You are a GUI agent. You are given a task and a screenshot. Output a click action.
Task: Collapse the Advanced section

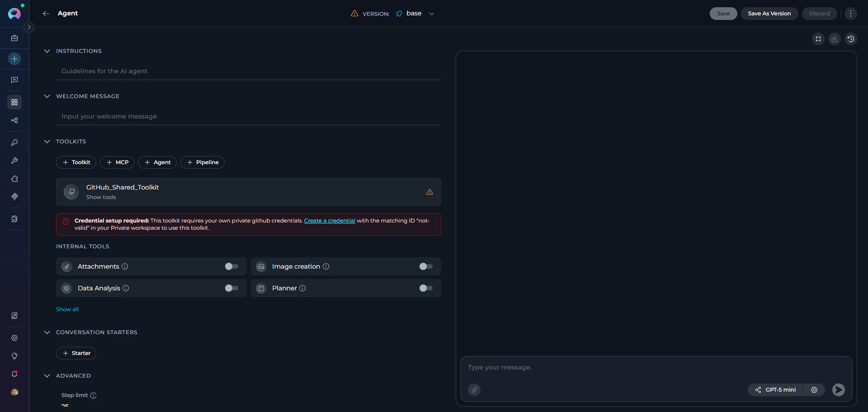[47, 376]
